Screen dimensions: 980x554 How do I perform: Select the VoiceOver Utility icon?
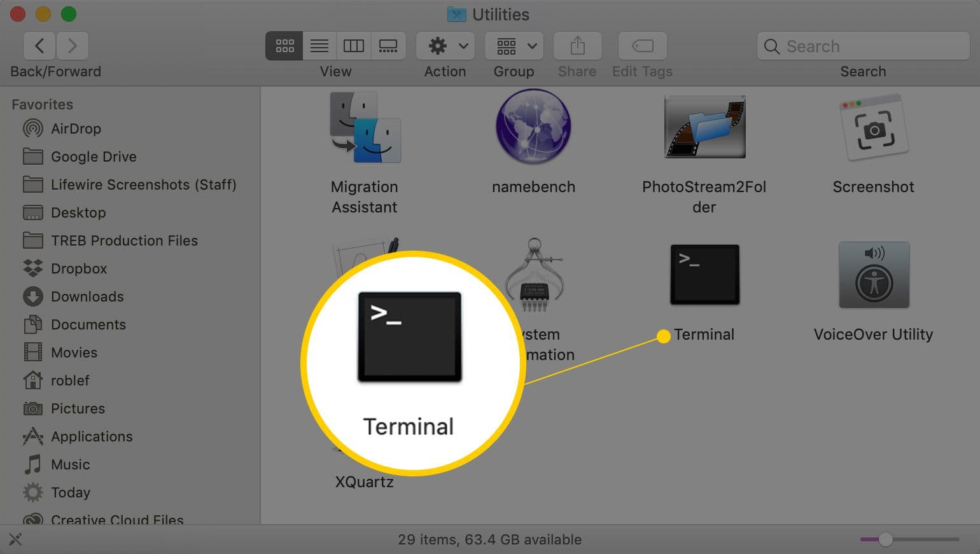pyautogui.click(x=874, y=275)
